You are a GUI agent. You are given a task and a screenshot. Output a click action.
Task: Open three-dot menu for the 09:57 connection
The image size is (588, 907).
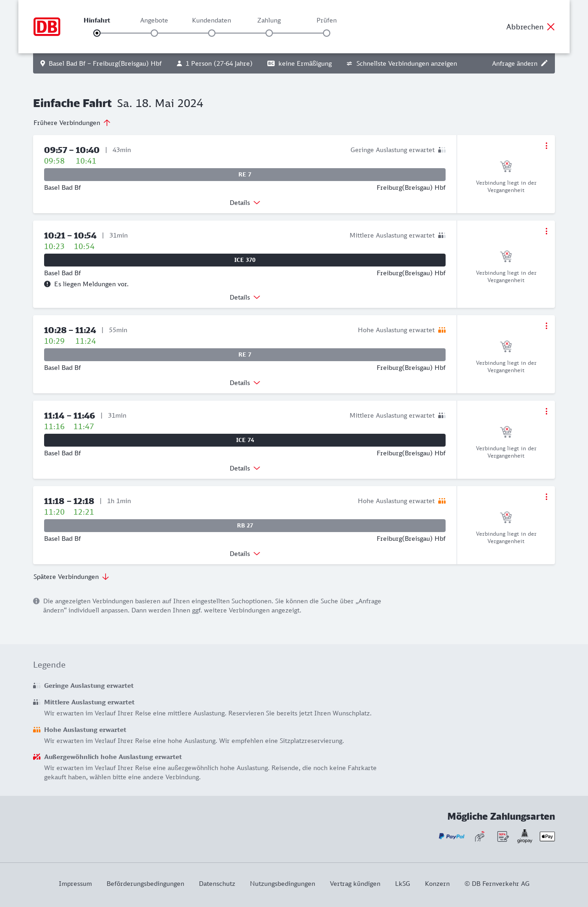[546, 146]
